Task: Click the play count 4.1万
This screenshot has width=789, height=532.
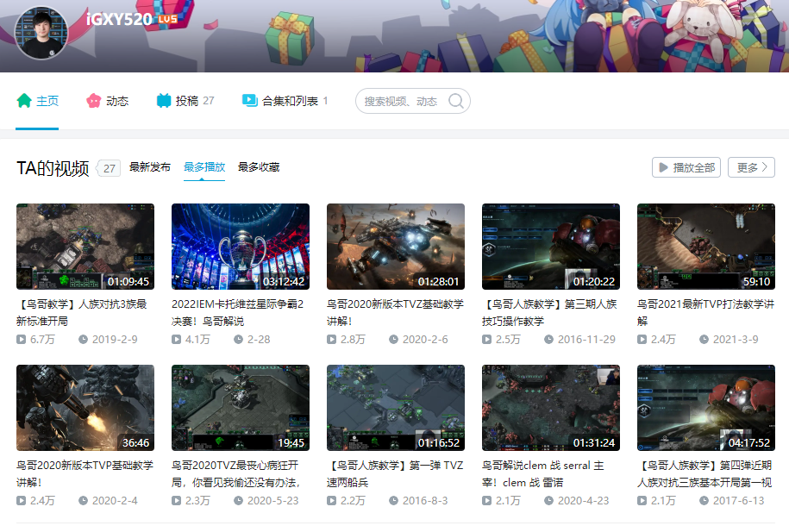Action: pyautogui.click(x=197, y=339)
